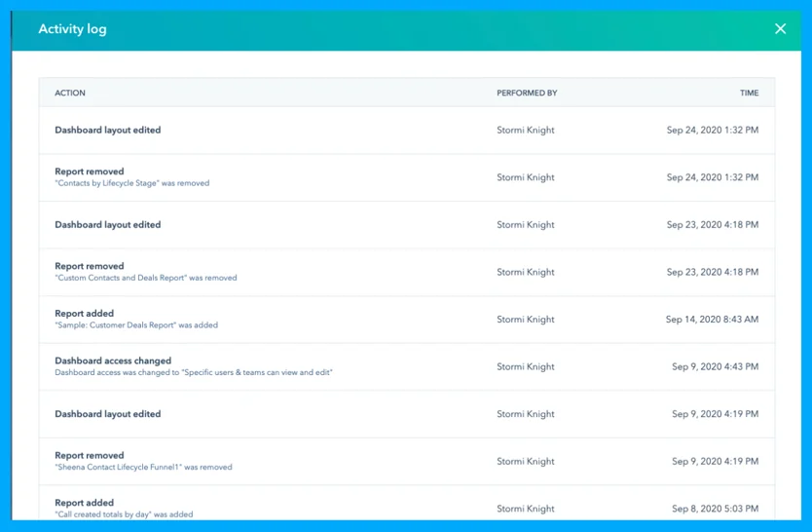Click the PERFORMED BY column header
This screenshot has width=812, height=532.
click(527, 93)
